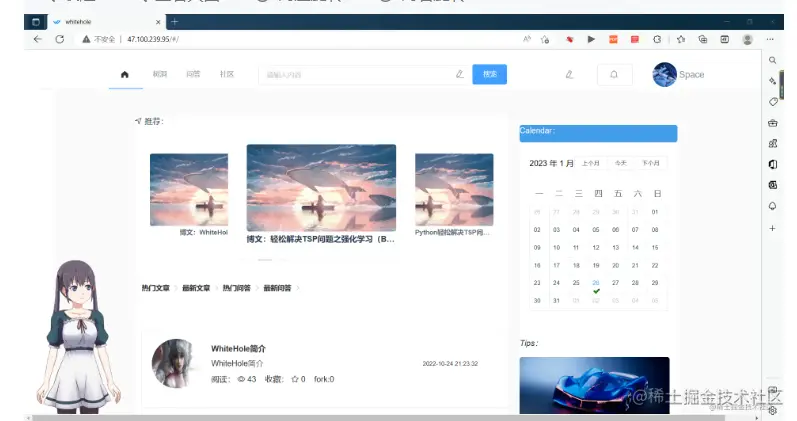
Task: Click the black play-triangle extension icon
Action: click(x=591, y=39)
